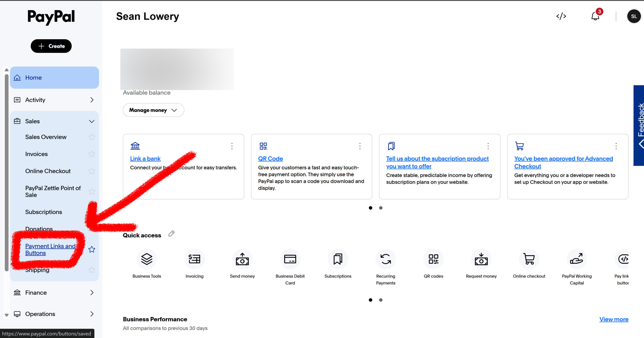The width and height of the screenshot is (644, 338).
Task: Open PayPal Working Capital shortcut
Action: point(577,259)
